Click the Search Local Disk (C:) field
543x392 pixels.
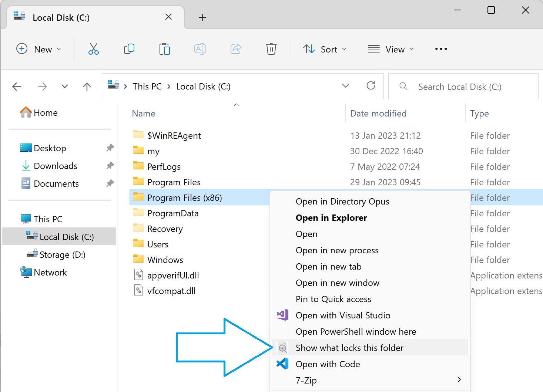click(x=463, y=87)
